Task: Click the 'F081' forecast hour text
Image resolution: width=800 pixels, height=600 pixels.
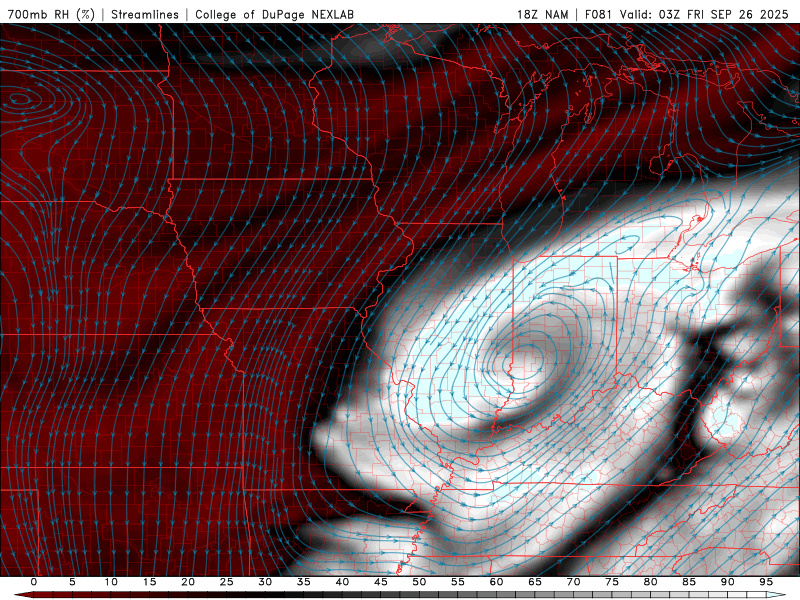Action: point(599,14)
